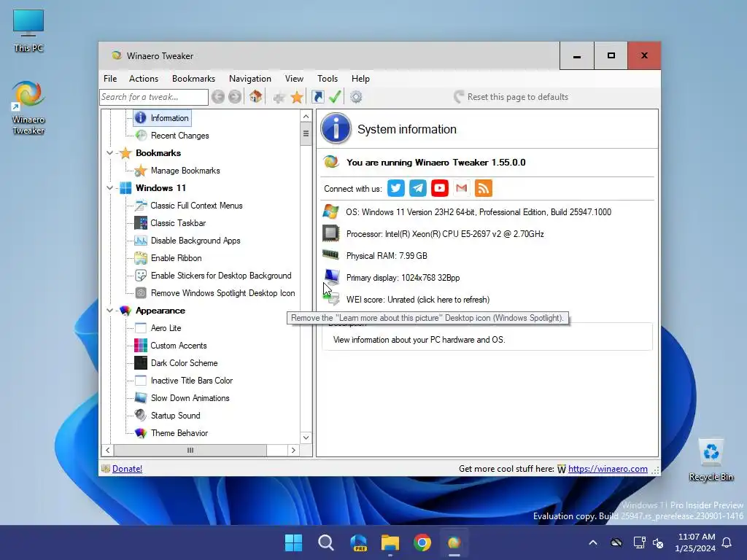Open the Bookmarks menu
The width and height of the screenshot is (747, 560).
click(193, 79)
